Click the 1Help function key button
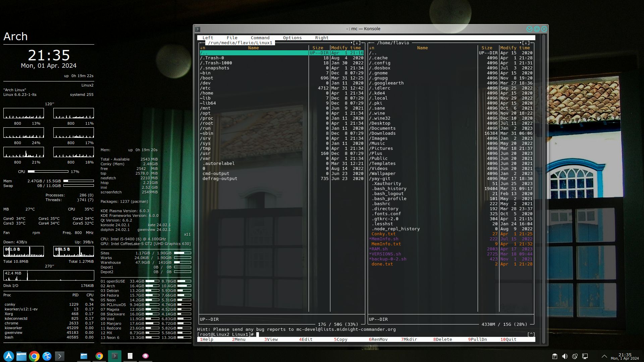The width and height of the screenshot is (644, 362). pyautogui.click(x=207, y=340)
